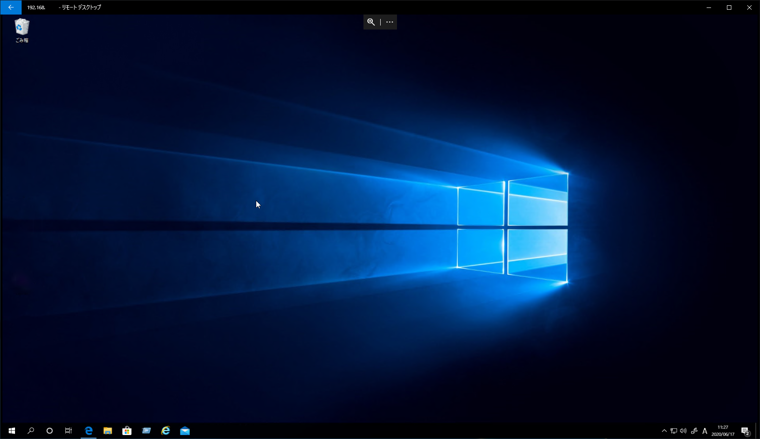The height and width of the screenshot is (439, 760).
Task: Launch Internet Explorer from the taskbar
Action: pyautogui.click(x=166, y=431)
